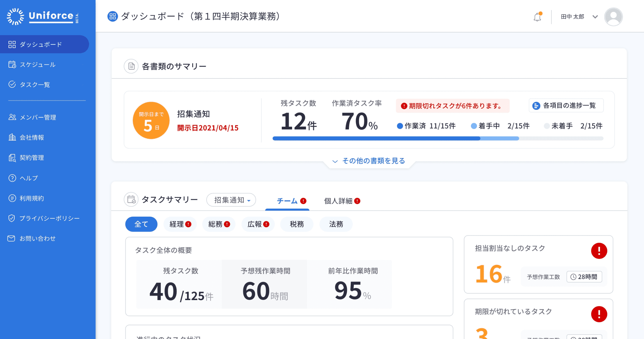Expand the 田中 太郎 user menu chevron
This screenshot has height=339, width=644.
tap(595, 17)
